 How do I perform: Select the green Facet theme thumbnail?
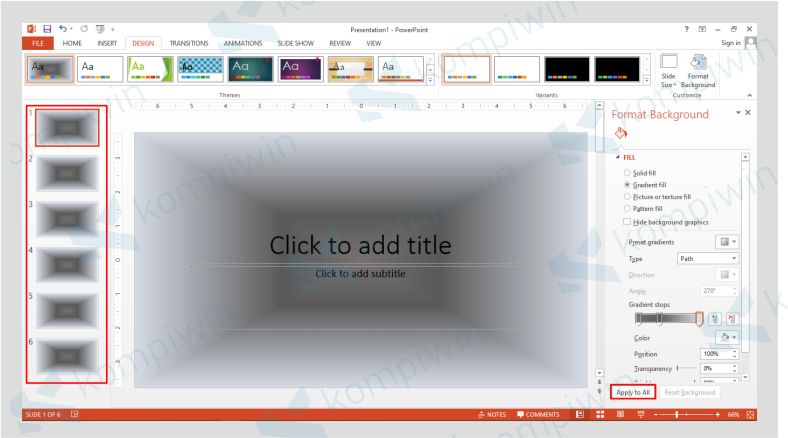[x=150, y=69]
